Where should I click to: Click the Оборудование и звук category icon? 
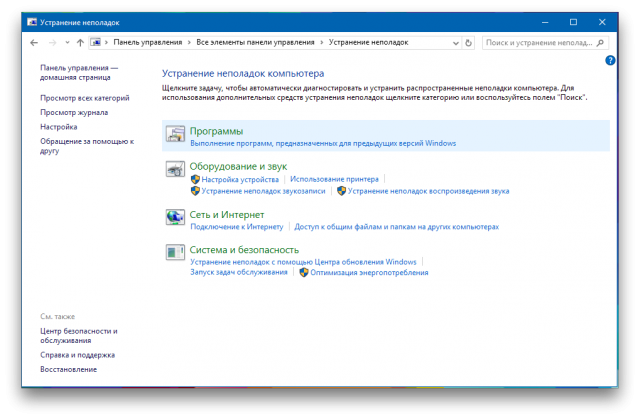(174, 171)
